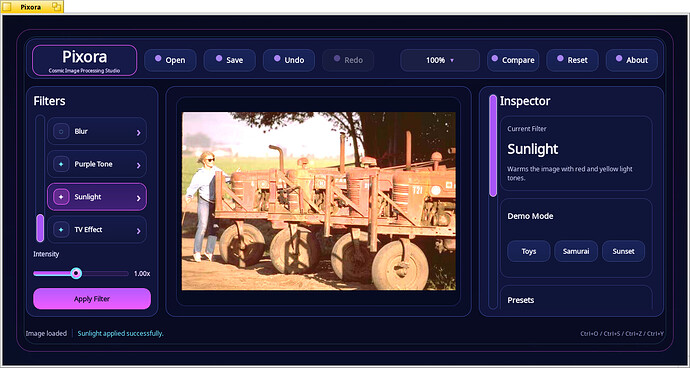Click the Intensity label

click(46, 254)
